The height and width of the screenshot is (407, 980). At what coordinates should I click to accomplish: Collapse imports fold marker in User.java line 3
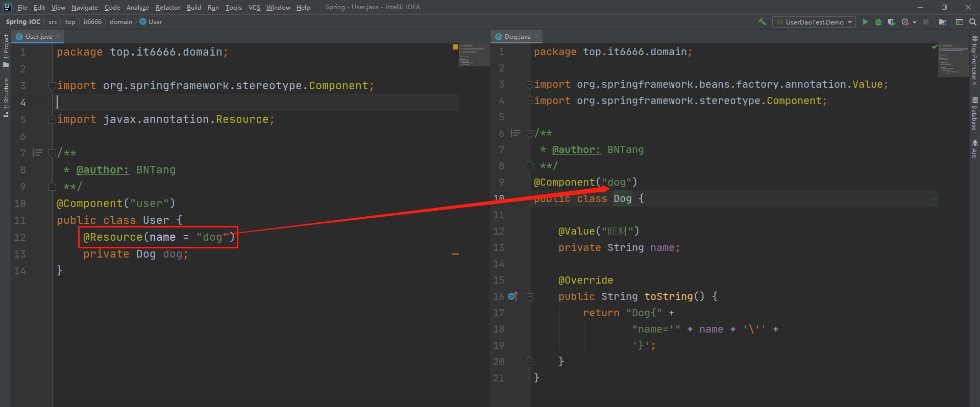(52, 86)
